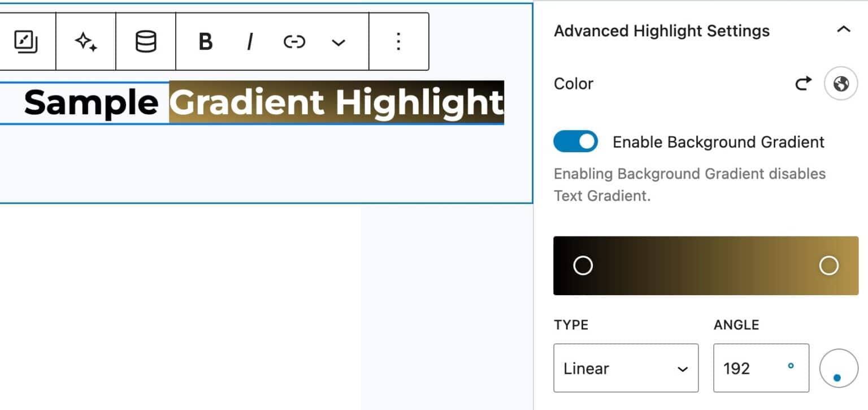Click the Advanced Highlight Settings header
Viewport: 868px width, 410px height.
coord(661,31)
